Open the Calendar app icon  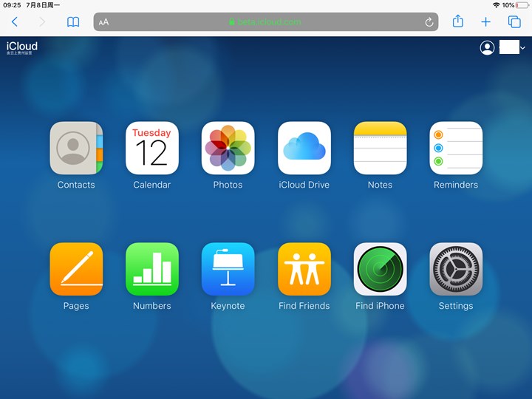click(152, 148)
